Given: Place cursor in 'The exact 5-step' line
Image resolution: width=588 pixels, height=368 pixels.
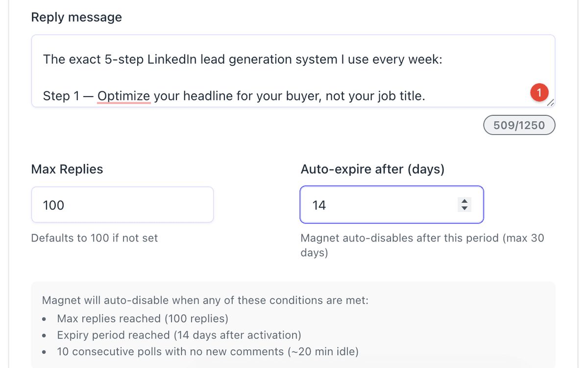Looking at the screenshot, I should pyautogui.click(x=196, y=60).
